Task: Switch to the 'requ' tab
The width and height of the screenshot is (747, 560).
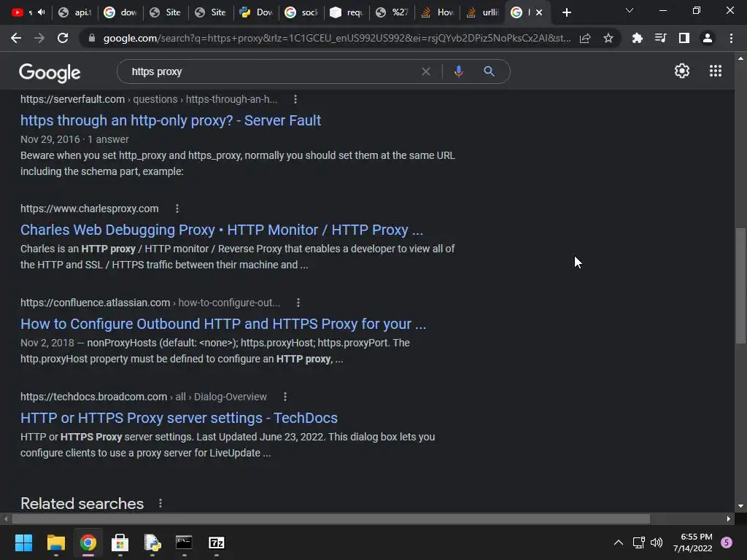Action: tap(347, 12)
